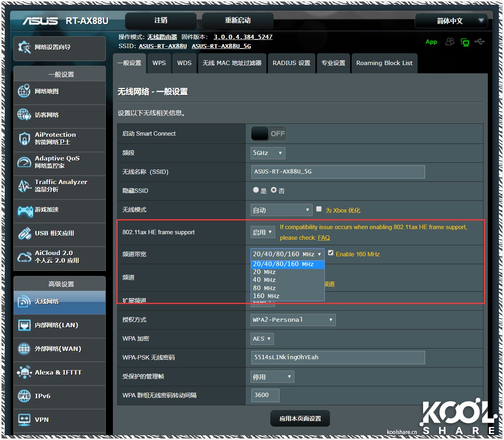The image size is (504, 440).
Task: Open the 受保护的管理帧 停用 dropdown
Action: 272,377
